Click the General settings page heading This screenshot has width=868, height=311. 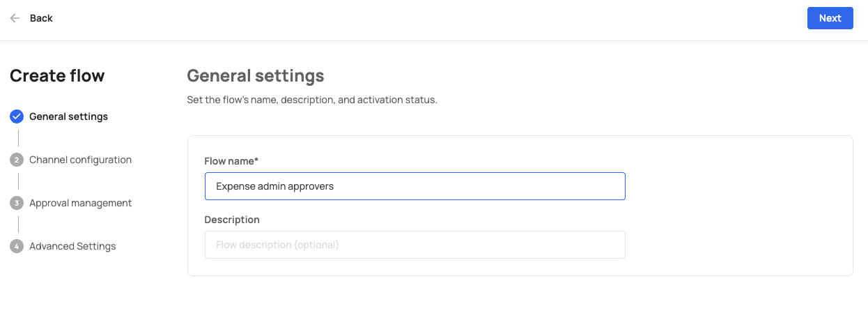coord(256,76)
